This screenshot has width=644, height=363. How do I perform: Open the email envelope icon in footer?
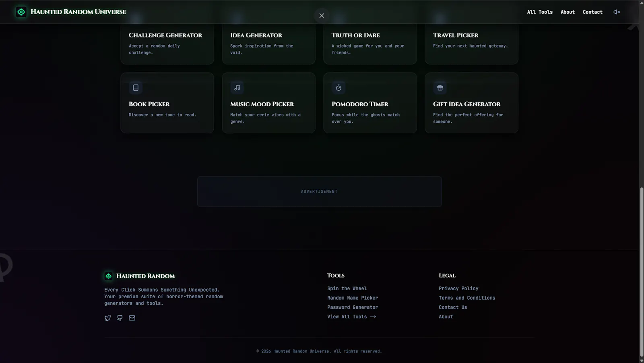point(132,318)
